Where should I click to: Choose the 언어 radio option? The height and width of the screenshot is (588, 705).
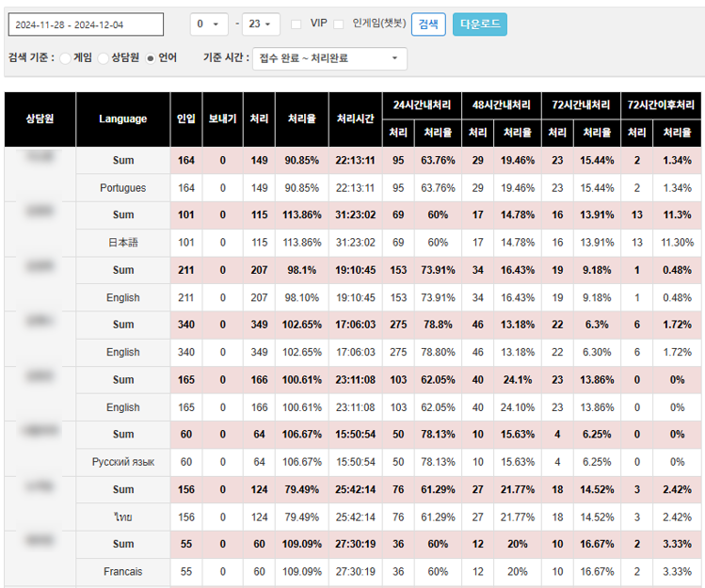[x=151, y=58]
